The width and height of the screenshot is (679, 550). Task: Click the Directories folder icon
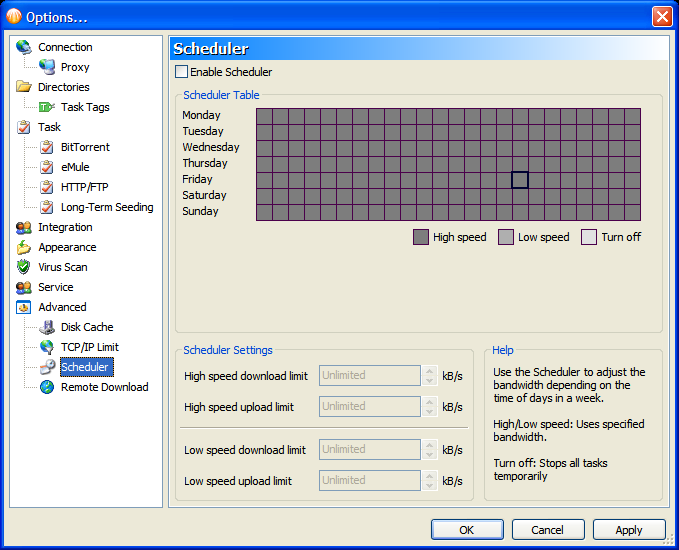[24, 87]
